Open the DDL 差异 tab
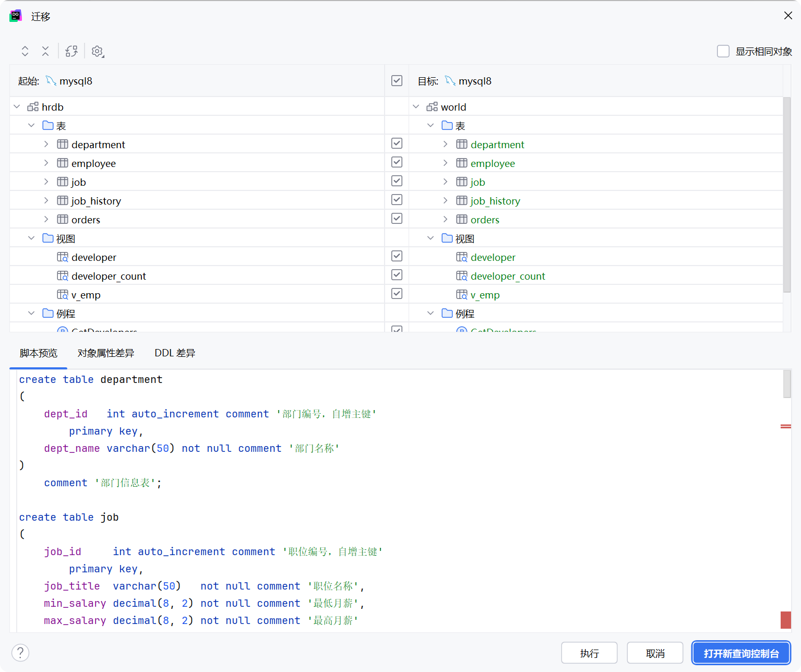 coord(175,353)
